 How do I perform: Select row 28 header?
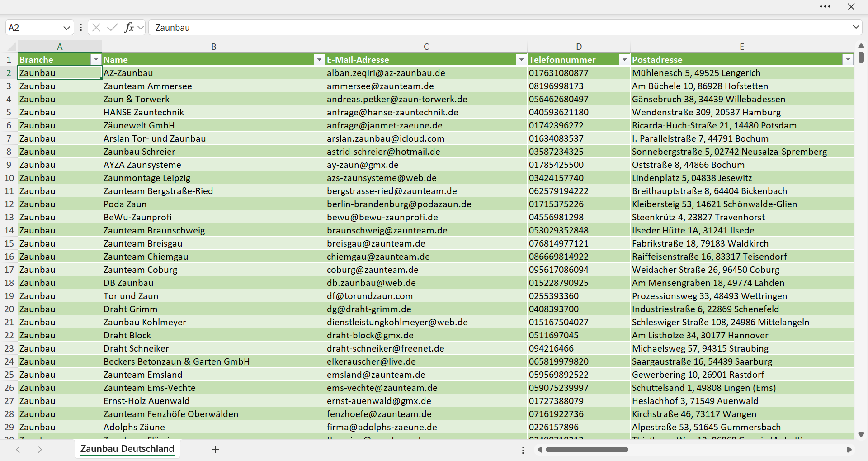(9, 414)
